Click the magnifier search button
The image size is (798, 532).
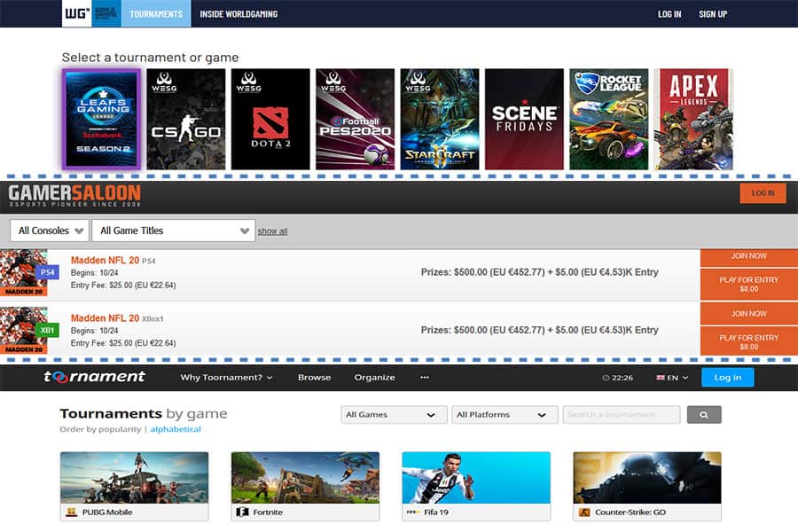(x=704, y=415)
